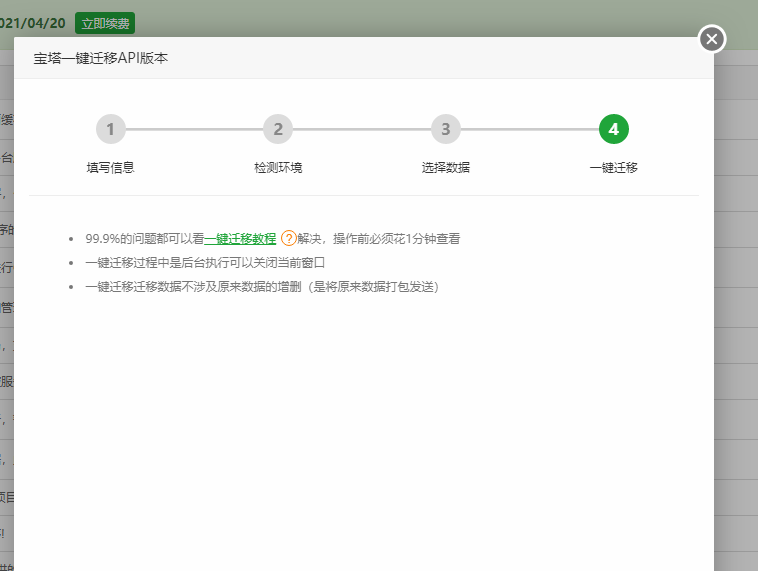758x571 pixels.
Task: Close the migration dialog with the X button
Action: coord(712,39)
